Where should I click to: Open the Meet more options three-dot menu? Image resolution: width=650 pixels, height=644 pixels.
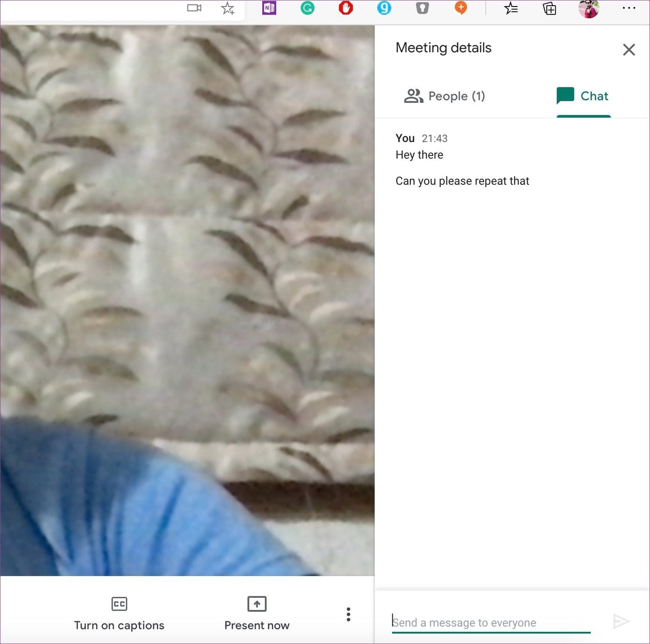(348, 614)
